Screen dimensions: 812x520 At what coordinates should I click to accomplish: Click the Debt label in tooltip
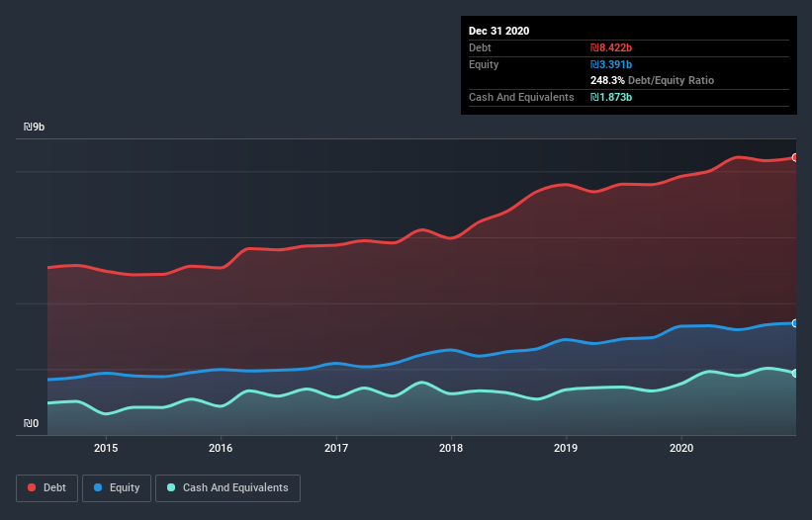tap(480, 47)
